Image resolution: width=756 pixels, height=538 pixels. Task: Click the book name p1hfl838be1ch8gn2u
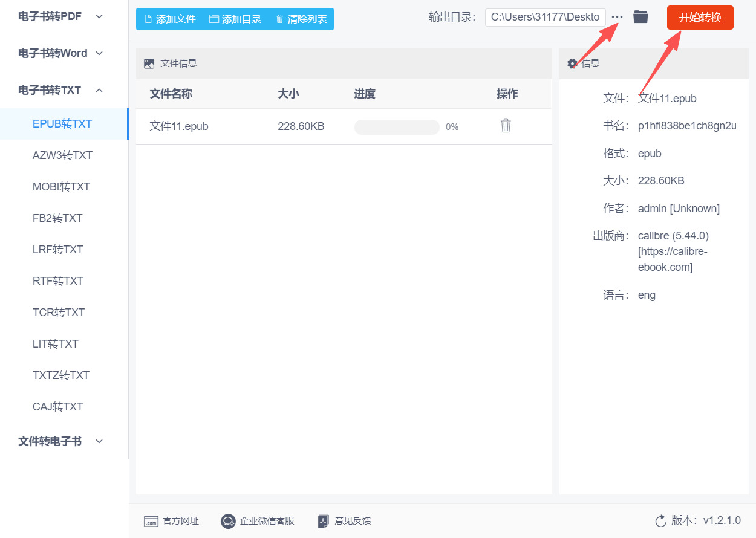coord(687,126)
